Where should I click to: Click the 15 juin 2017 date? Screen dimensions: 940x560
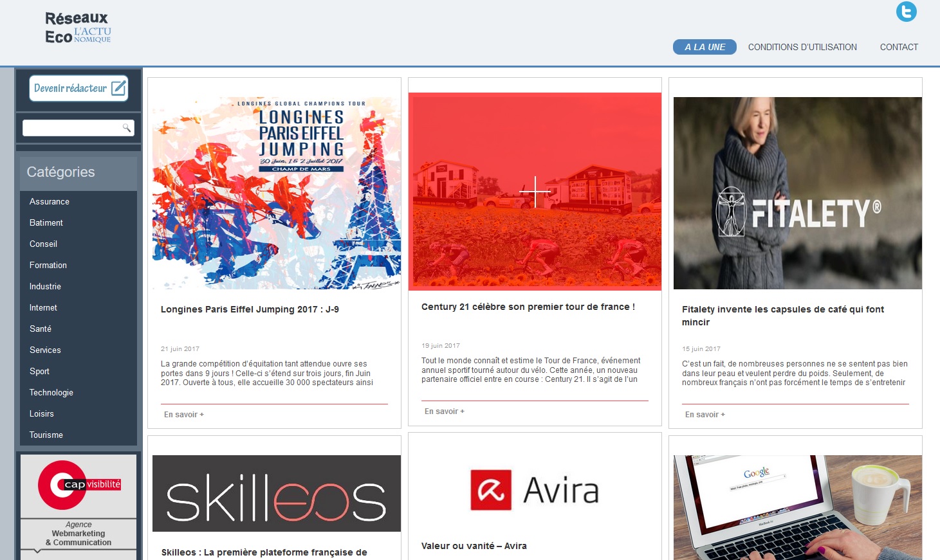(701, 349)
